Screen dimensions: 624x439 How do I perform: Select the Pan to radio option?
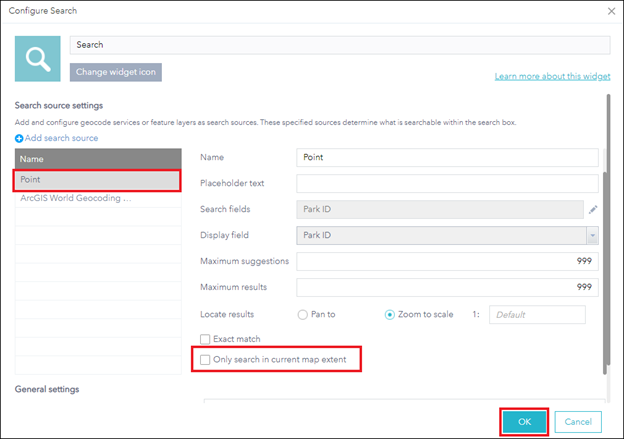click(x=302, y=315)
